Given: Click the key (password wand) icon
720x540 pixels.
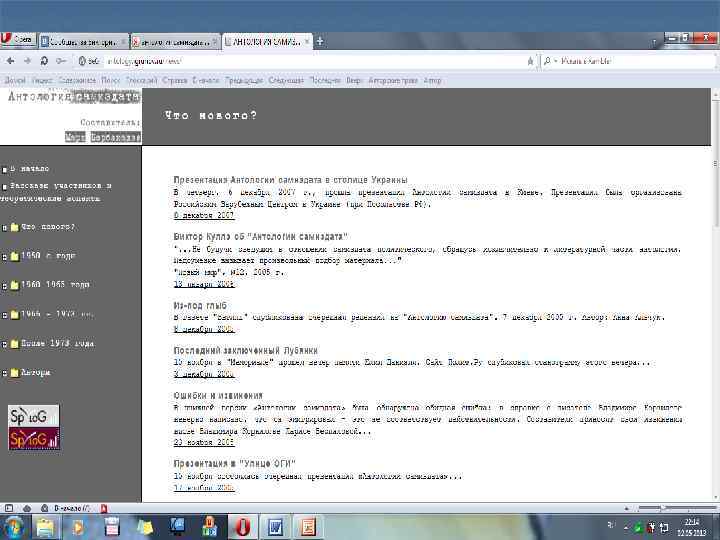Looking at the screenshot, I should [x=61, y=61].
